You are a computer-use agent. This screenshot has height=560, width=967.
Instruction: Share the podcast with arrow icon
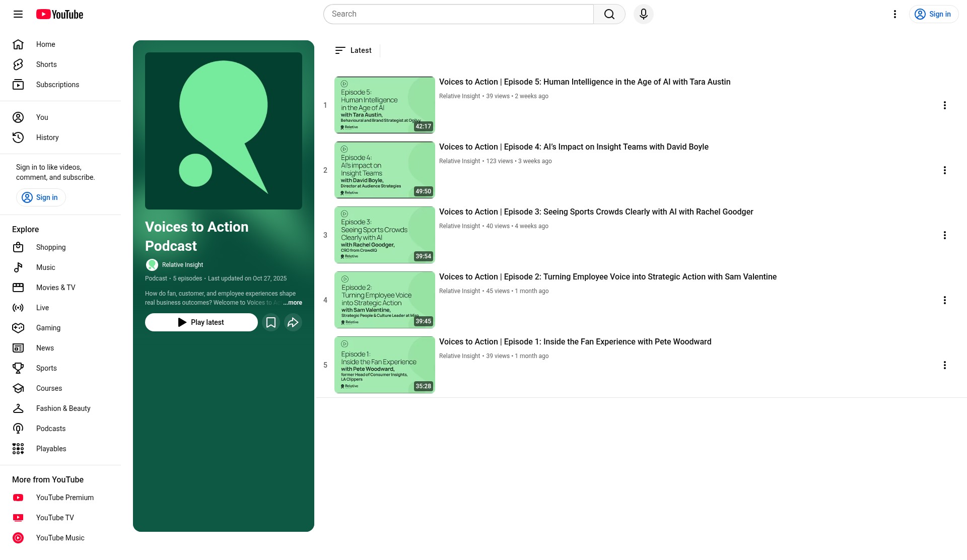pyautogui.click(x=293, y=322)
